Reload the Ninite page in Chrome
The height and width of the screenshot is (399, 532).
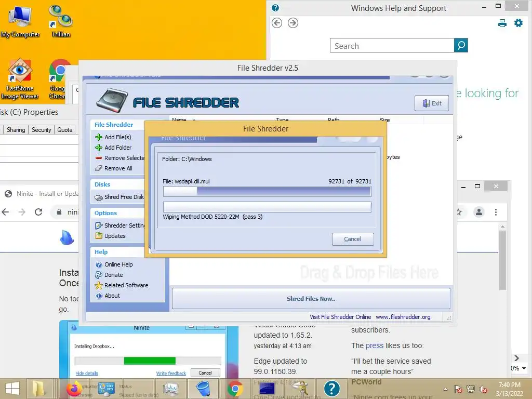coord(38,212)
